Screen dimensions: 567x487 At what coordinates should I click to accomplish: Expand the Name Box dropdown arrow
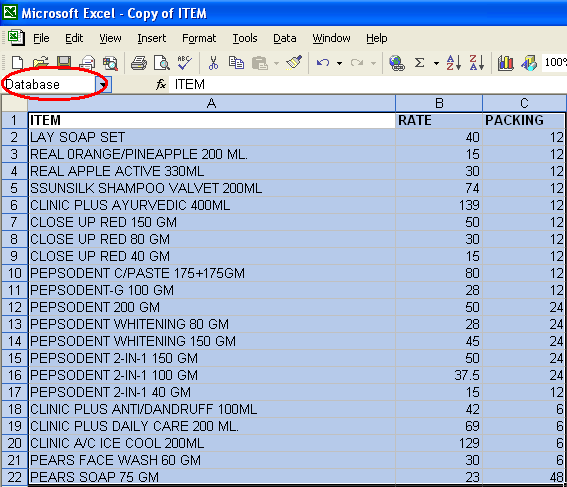(103, 85)
